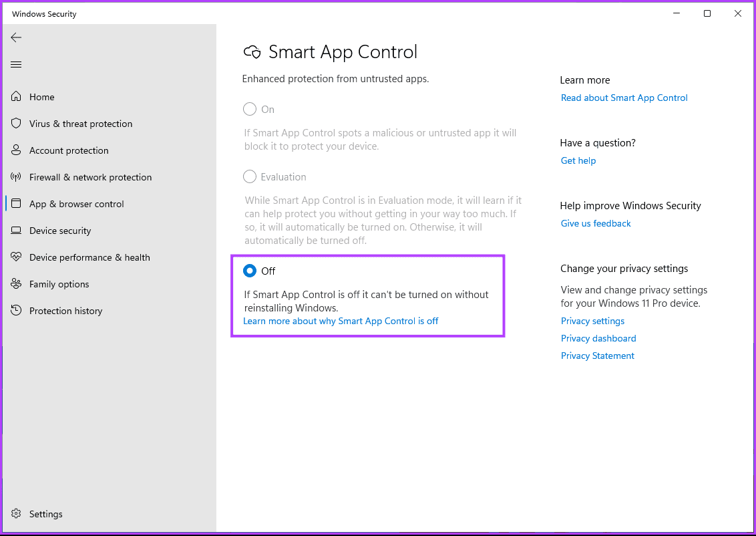Click the Get help link
The height and width of the screenshot is (536, 756).
click(x=578, y=160)
